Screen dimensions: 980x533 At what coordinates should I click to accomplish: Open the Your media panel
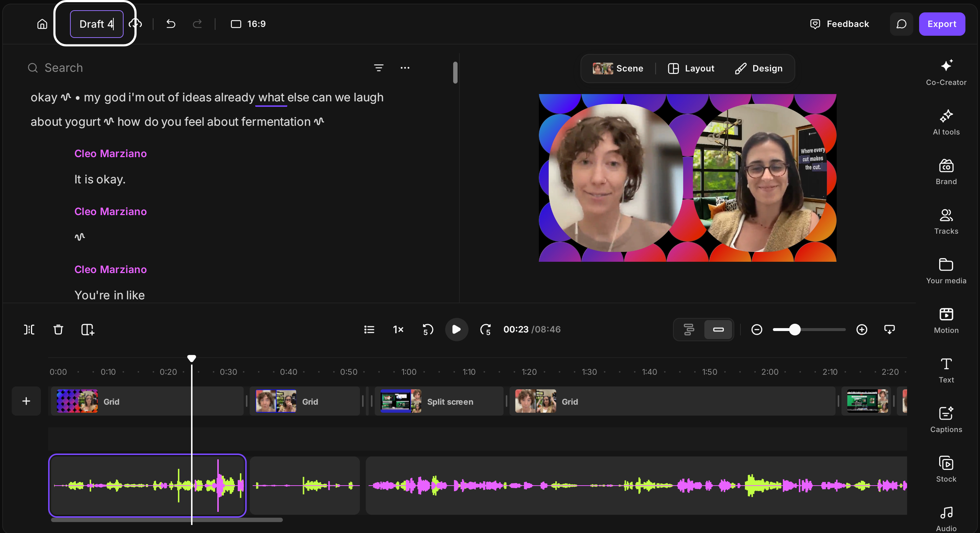946,271
